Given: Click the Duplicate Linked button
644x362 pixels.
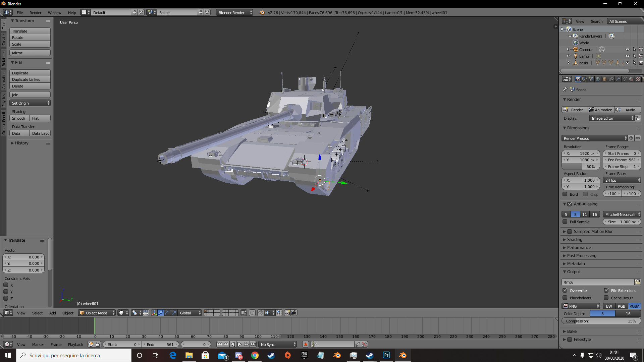Looking at the screenshot, I should (x=30, y=79).
